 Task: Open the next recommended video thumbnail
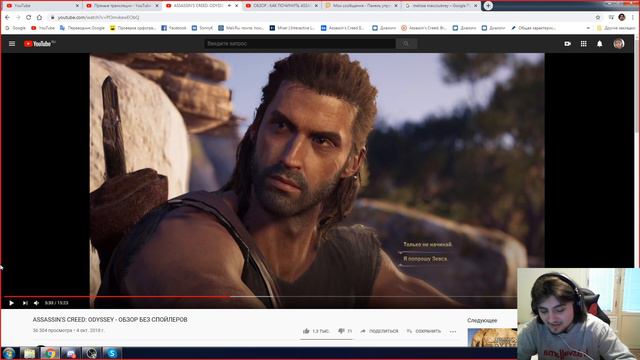tap(492, 338)
